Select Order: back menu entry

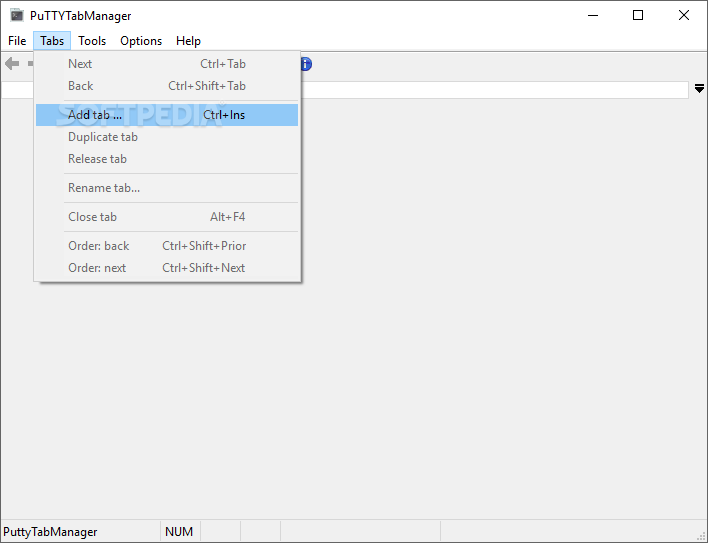[x=167, y=246]
